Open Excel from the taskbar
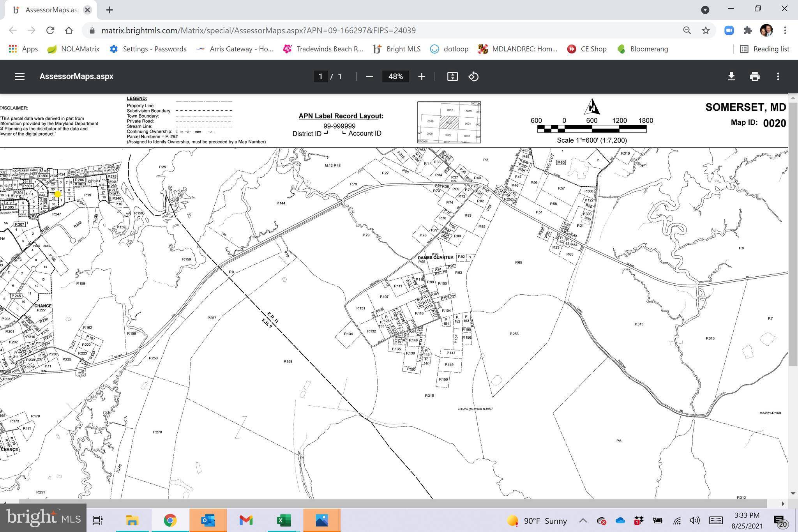This screenshot has height=532, width=798. 284,520
